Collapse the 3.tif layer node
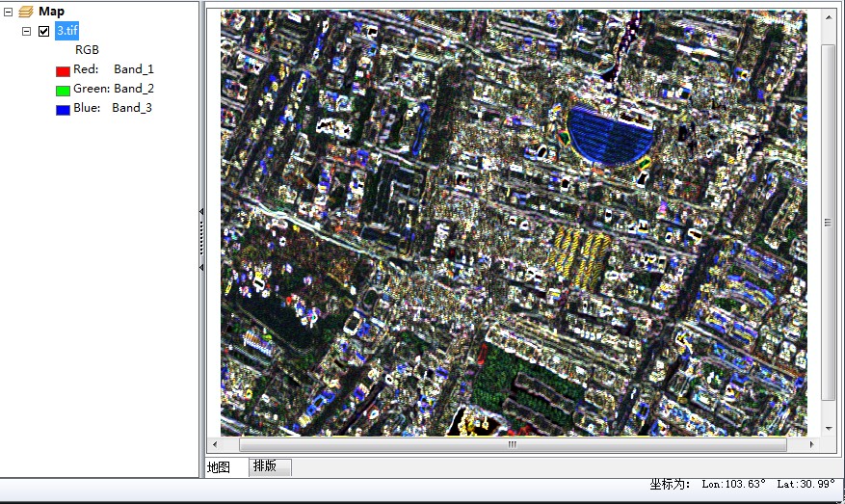Viewport: 845px width, 504px height. coord(27,31)
